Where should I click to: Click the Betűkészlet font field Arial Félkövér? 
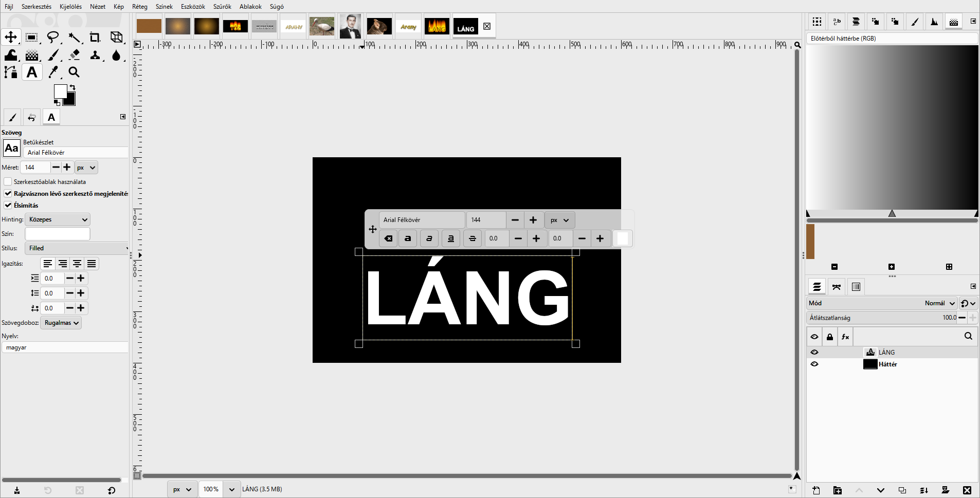pyautogui.click(x=76, y=153)
